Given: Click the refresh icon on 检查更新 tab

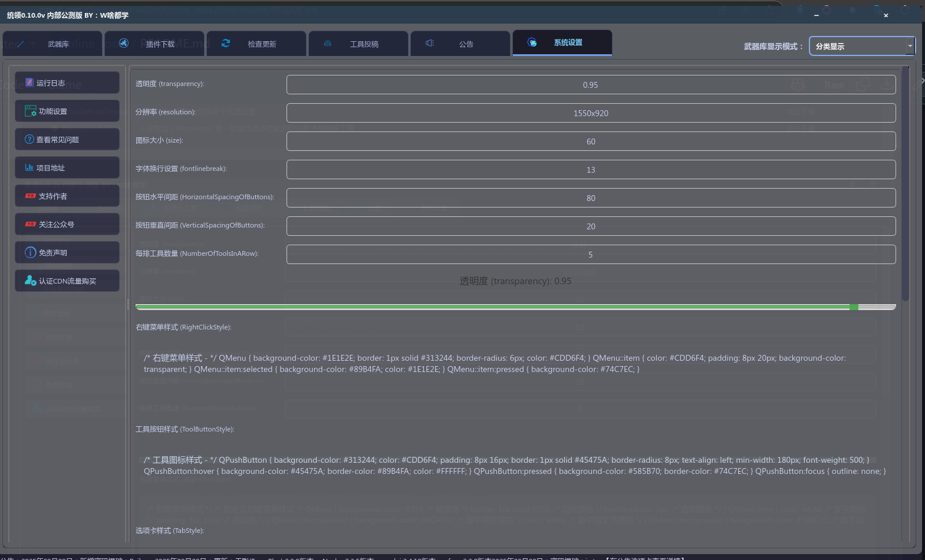Looking at the screenshot, I should [x=226, y=43].
